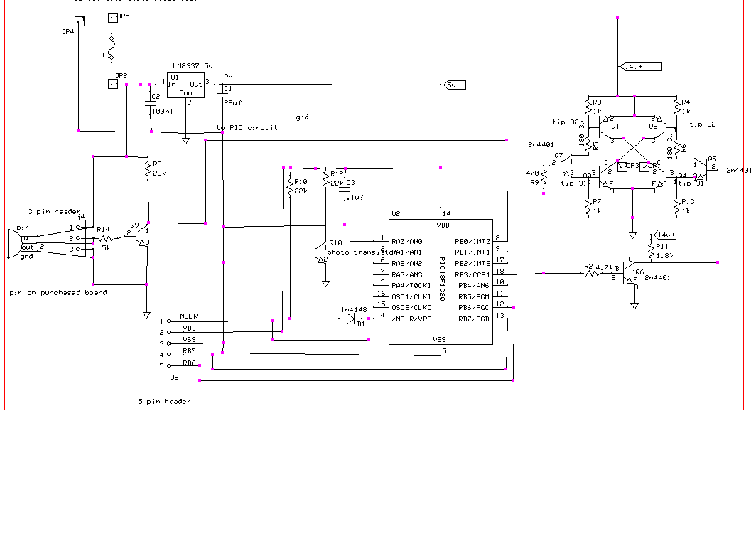The width and height of the screenshot is (756, 546).
Task: Click the "RB7" label on header J2
Action: point(189,351)
